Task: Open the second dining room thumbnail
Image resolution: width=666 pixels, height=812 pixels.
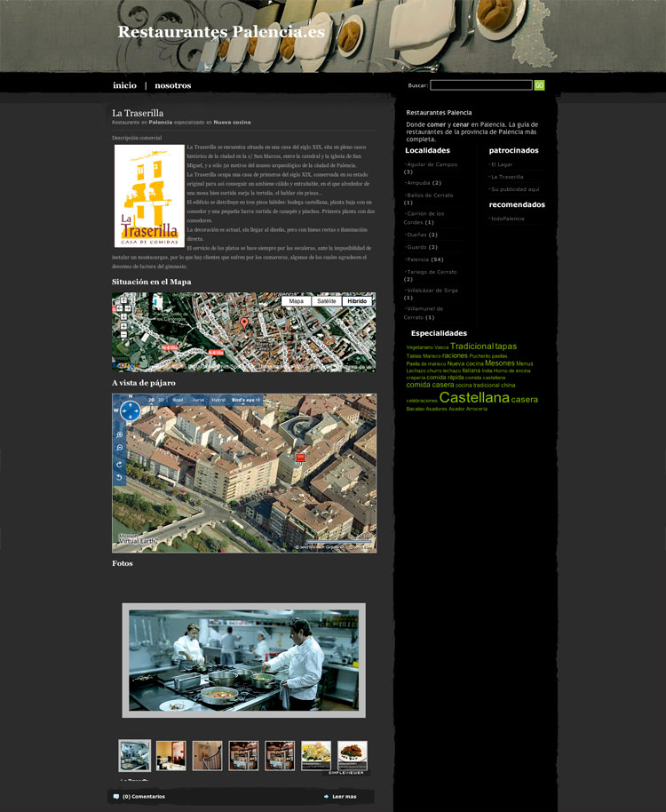Action: point(170,755)
